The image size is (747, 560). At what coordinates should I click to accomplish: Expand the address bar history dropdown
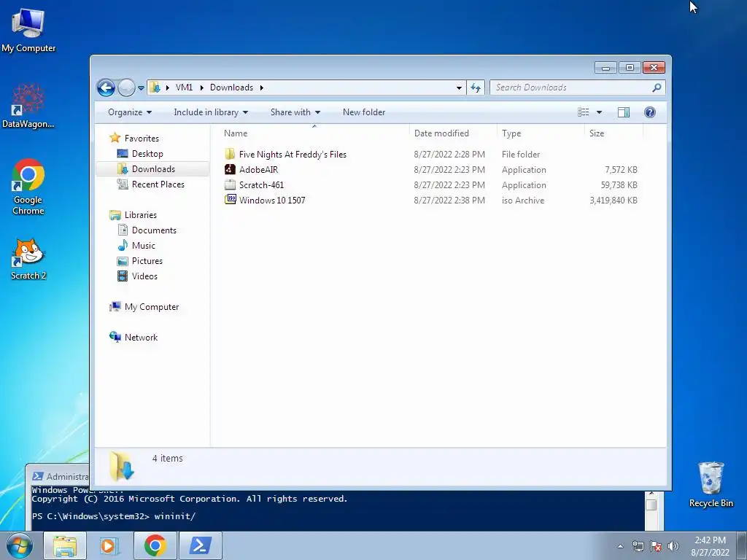tap(459, 87)
